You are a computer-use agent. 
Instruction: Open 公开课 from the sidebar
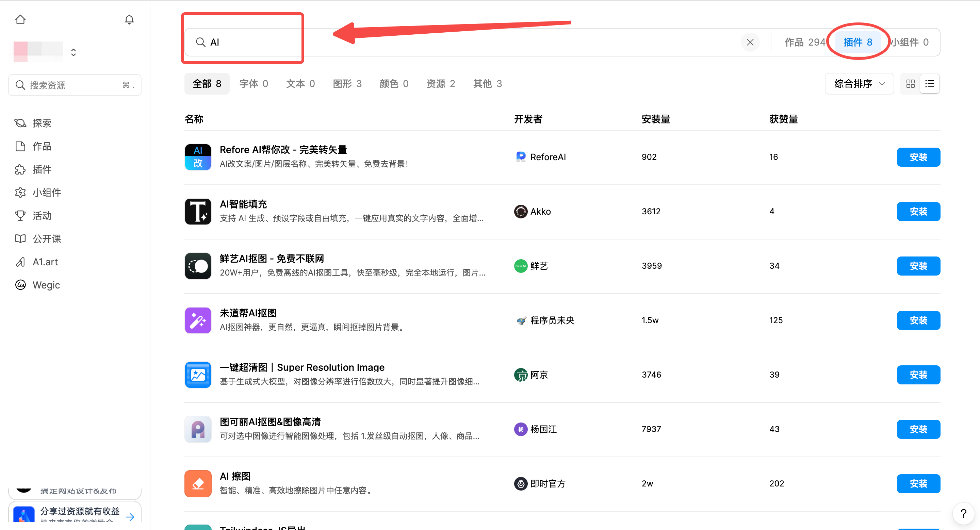[x=46, y=239]
